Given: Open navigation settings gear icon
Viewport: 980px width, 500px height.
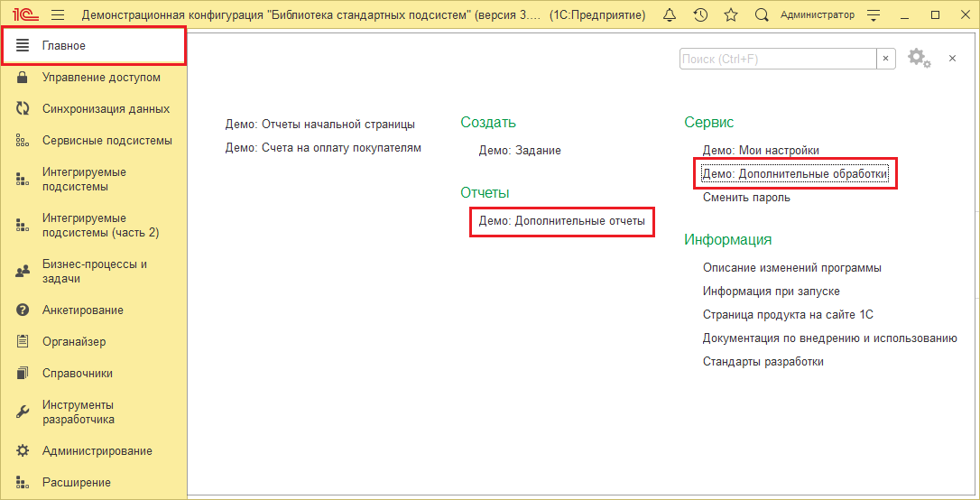Looking at the screenshot, I should click(919, 58).
